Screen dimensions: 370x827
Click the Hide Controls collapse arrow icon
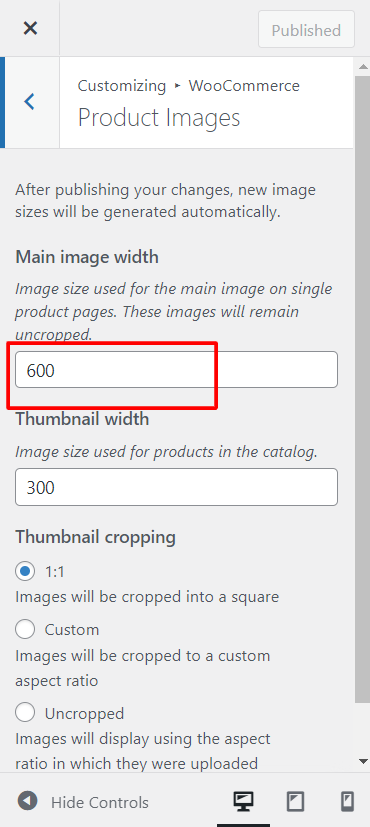tap(27, 802)
